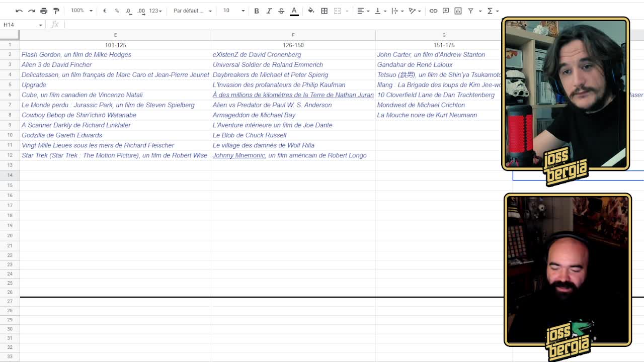
Task: Insert a comment
Action: click(x=446, y=11)
